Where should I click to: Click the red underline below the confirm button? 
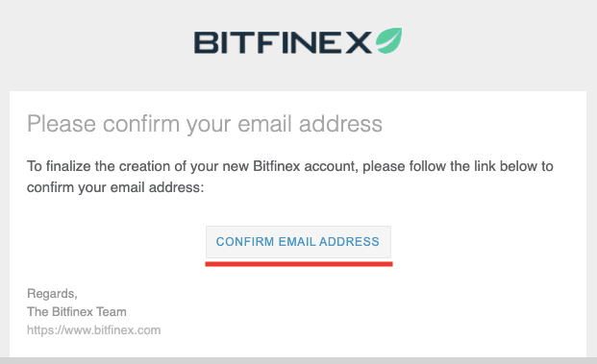click(x=299, y=264)
